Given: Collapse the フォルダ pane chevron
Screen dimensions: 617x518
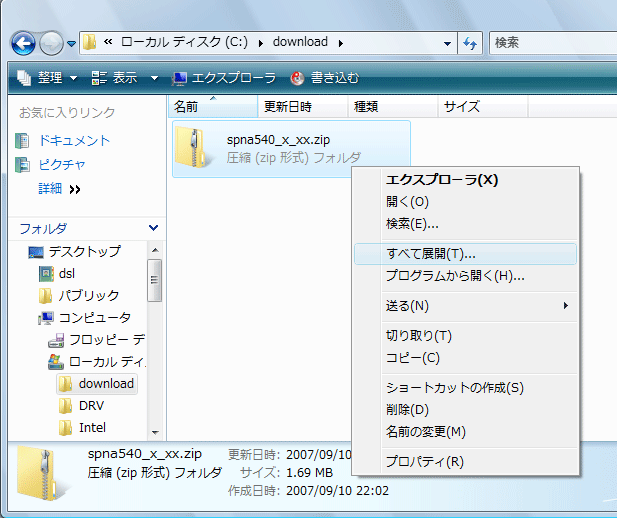Looking at the screenshot, I should [x=153, y=228].
